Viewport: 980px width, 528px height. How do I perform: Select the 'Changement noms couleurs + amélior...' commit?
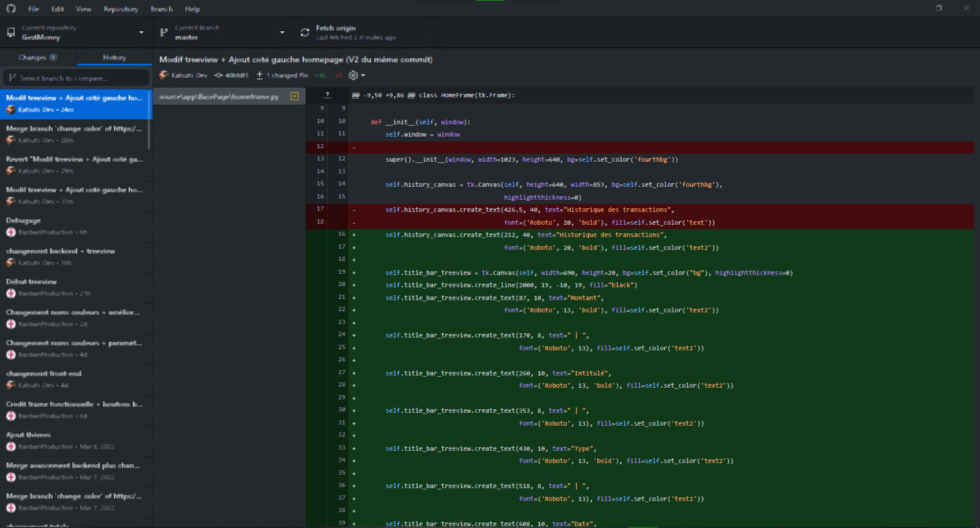tap(76, 319)
